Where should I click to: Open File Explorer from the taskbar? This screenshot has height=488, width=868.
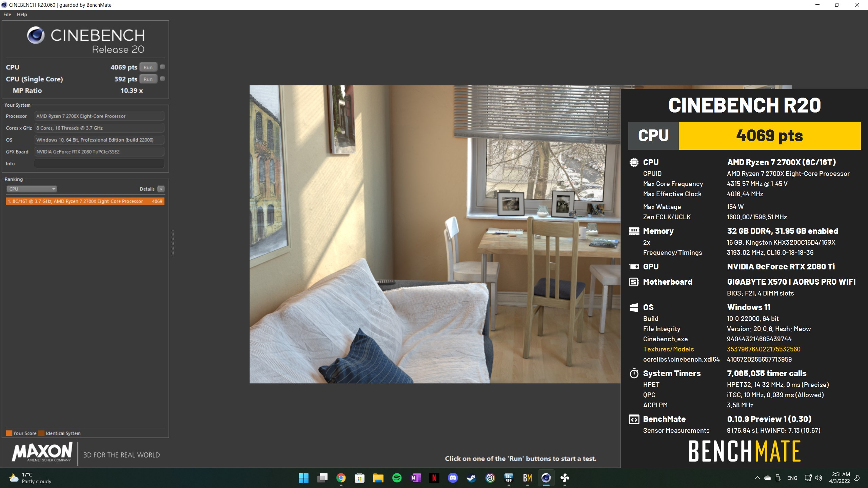coord(378,478)
